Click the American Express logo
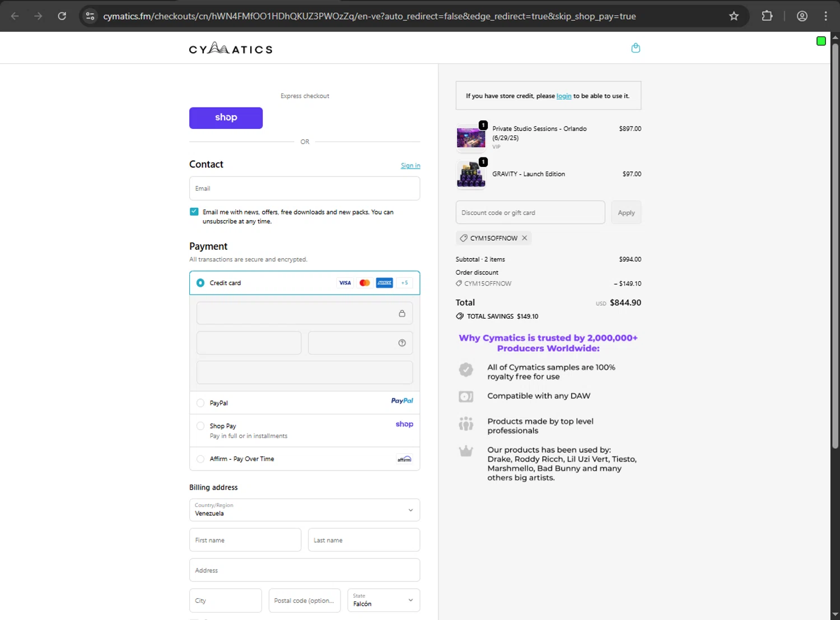840x620 pixels. coord(384,283)
